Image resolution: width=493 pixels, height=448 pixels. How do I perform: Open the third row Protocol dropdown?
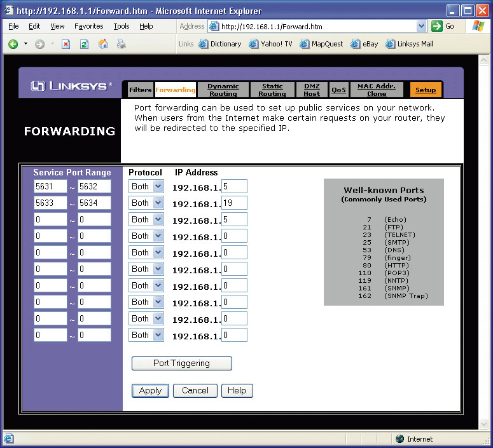(158, 219)
